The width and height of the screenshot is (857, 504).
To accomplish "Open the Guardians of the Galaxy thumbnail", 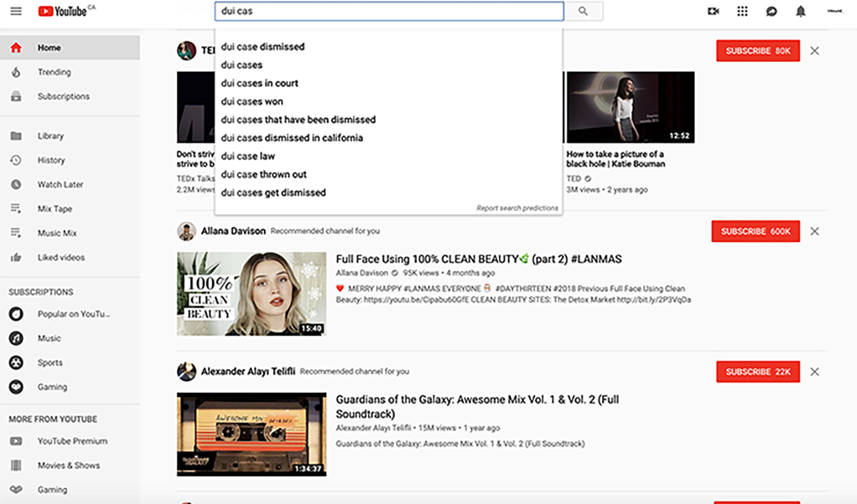I will click(x=251, y=434).
